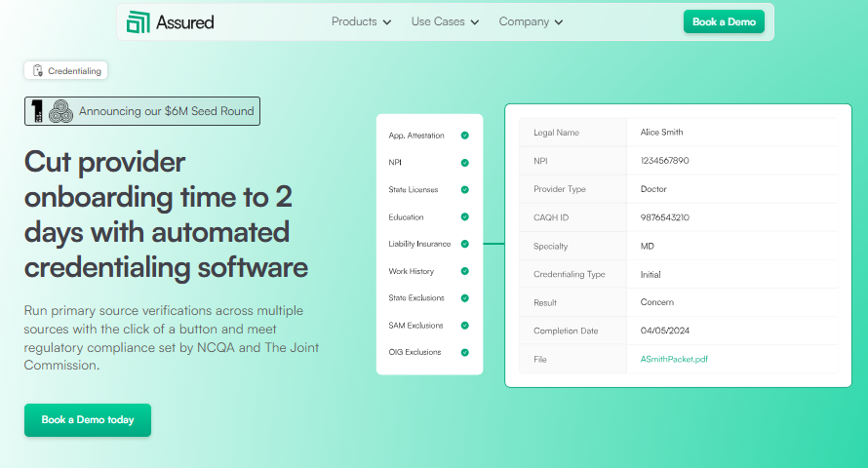The height and width of the screenshot is (468, 868).
Task: Click the Provider Type field label
Action: (559, 189)
